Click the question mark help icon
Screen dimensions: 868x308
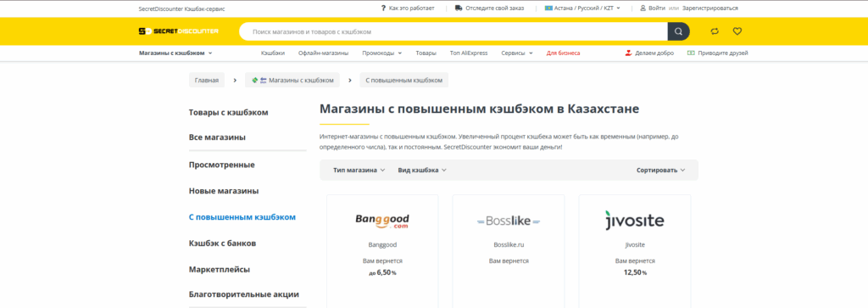pos(383,8)
